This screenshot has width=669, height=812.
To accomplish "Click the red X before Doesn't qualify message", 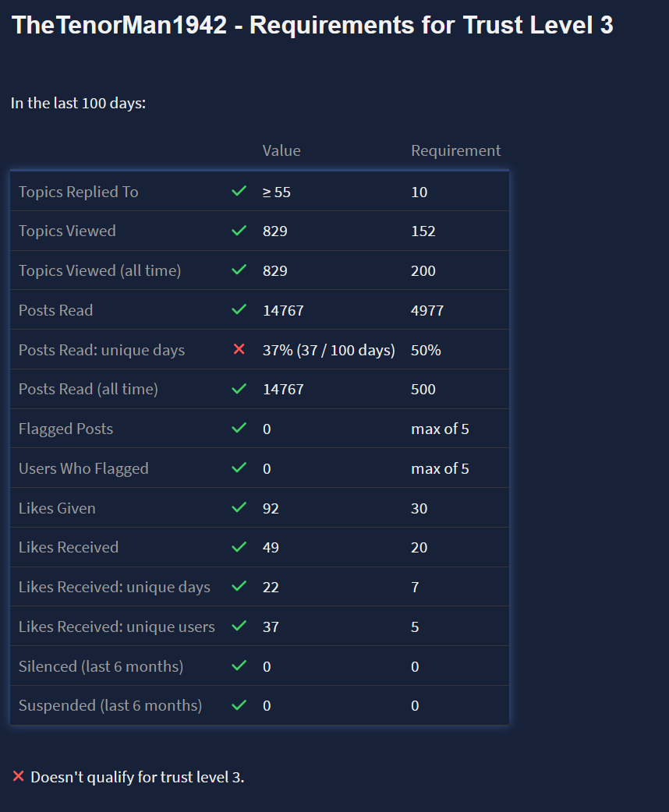I will tap(19, 777).
